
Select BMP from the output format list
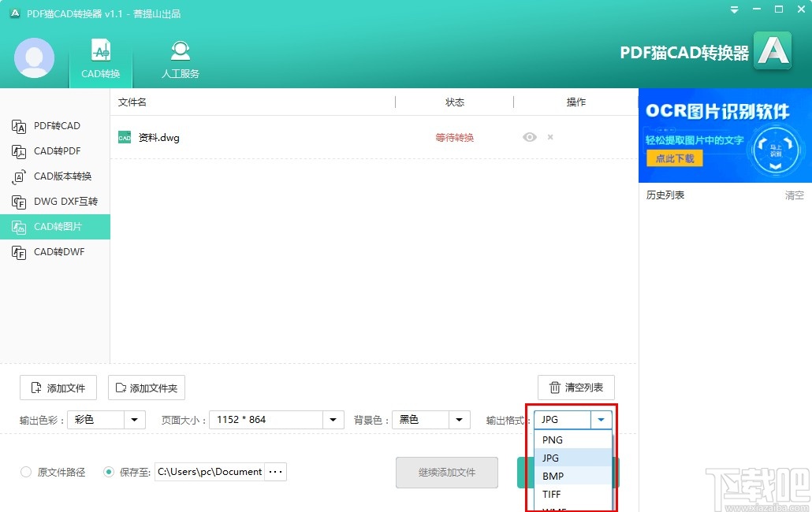click(x=553, y=476)
